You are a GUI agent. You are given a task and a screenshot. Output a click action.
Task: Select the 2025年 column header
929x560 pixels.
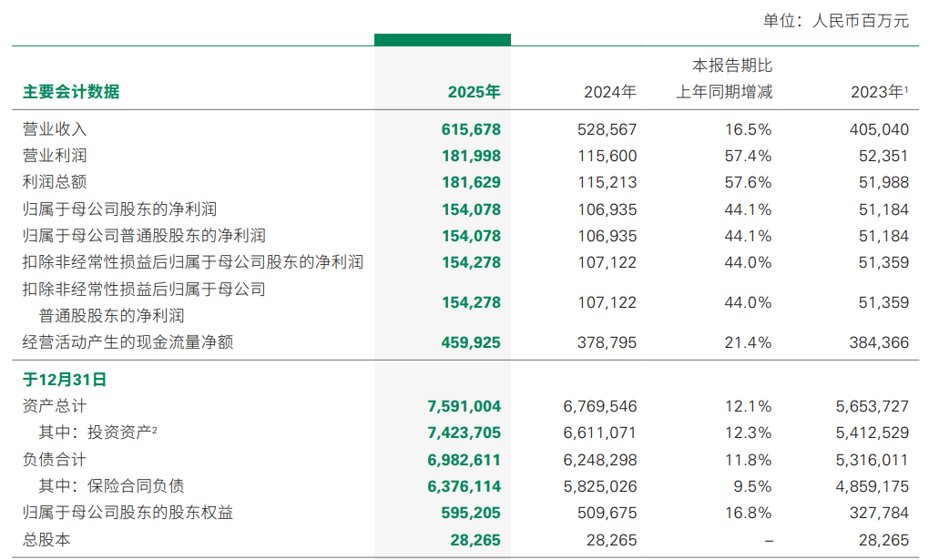coord(474,92)
